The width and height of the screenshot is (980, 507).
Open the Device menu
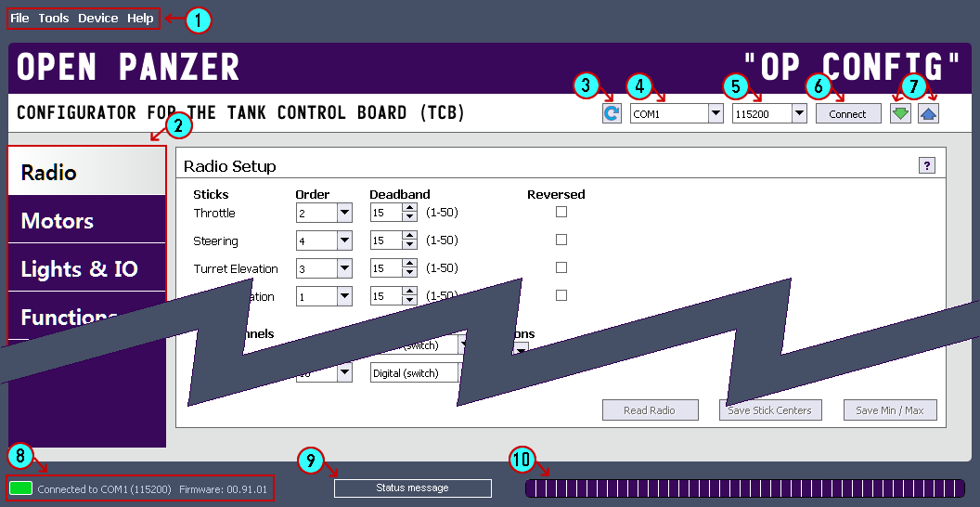pos(97,19)
